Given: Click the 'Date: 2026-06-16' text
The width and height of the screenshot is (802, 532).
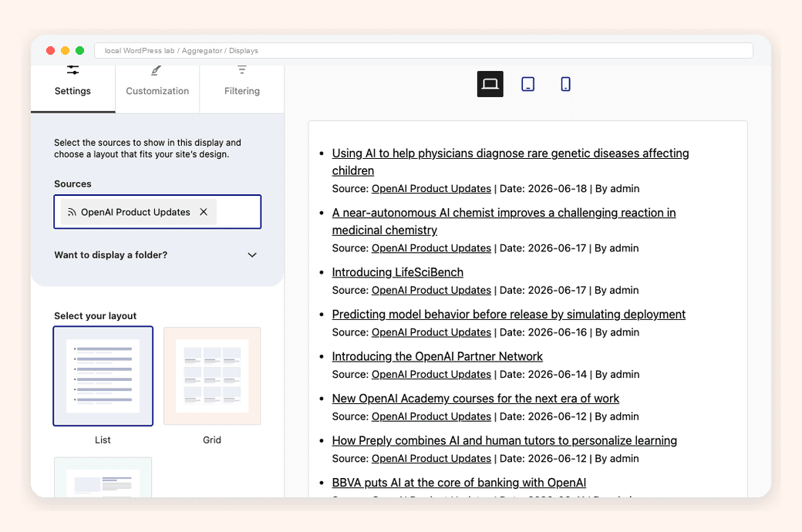Looking at the screenshot, I should tap(543, 332).
